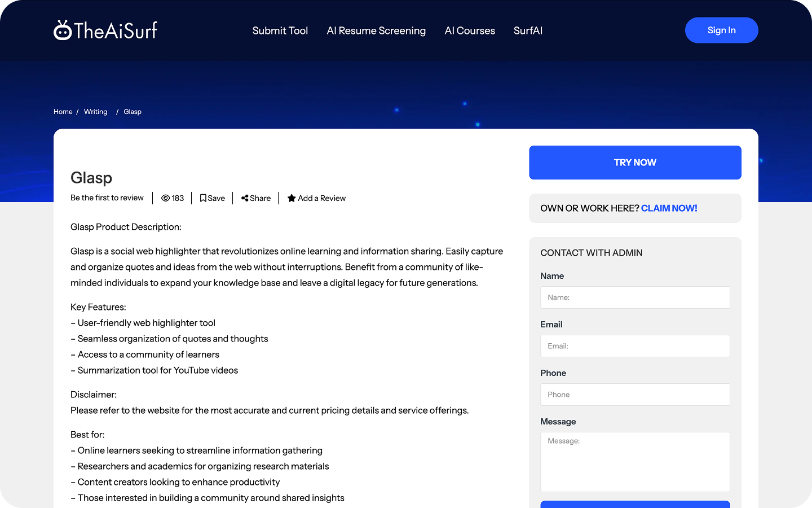This screenshot has height=508, width=812.
Task: Click the Email field label
Action: tap(551, 325)
